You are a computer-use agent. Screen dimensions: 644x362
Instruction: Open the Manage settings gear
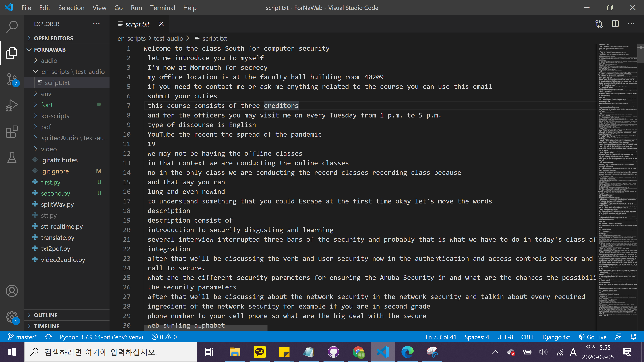point(12,317)
